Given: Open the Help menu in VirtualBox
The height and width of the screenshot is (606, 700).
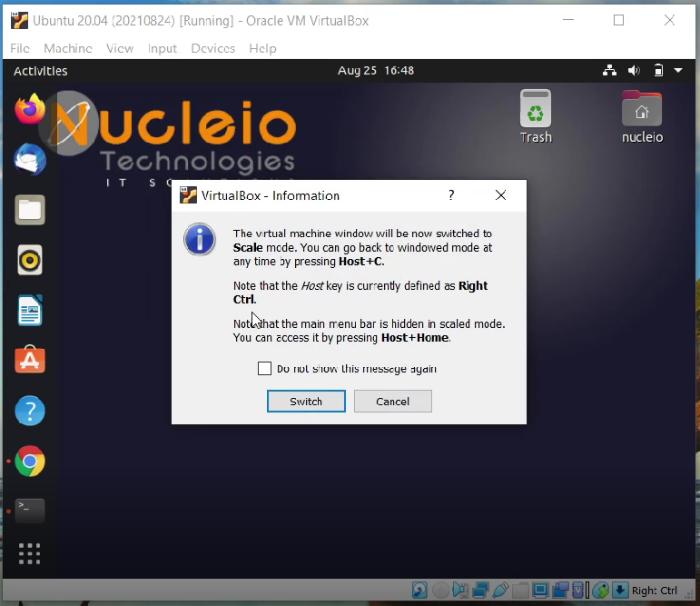Looking at the screenshot, I should [x=262, y=48].
